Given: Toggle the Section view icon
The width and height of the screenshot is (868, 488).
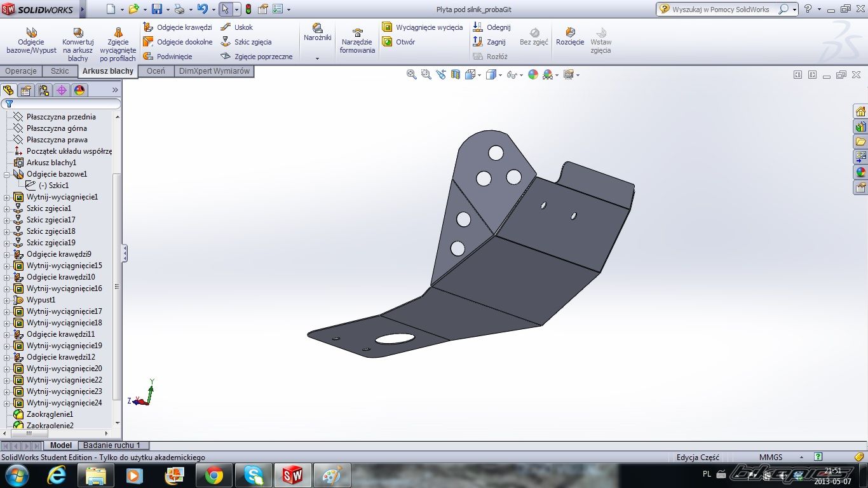Looking at the screenshot, I should (455, 74).
